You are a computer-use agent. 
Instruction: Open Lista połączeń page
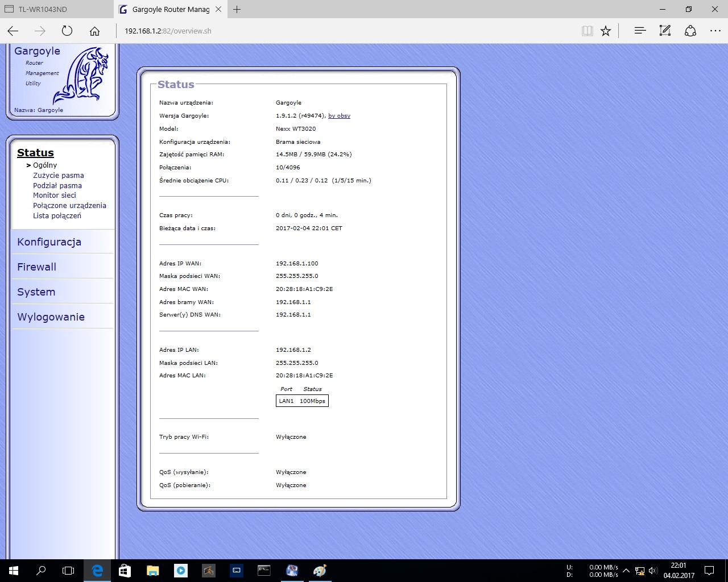[x=57, y=215]
